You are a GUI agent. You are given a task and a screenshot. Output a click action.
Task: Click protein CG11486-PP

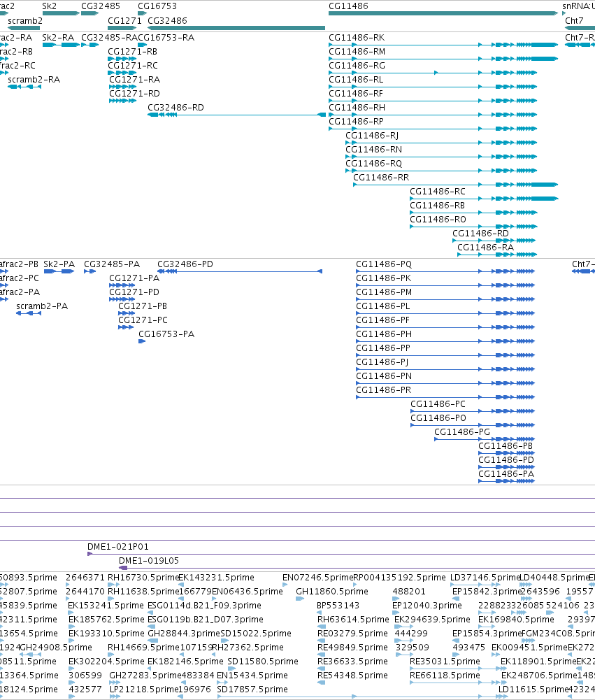382,348
